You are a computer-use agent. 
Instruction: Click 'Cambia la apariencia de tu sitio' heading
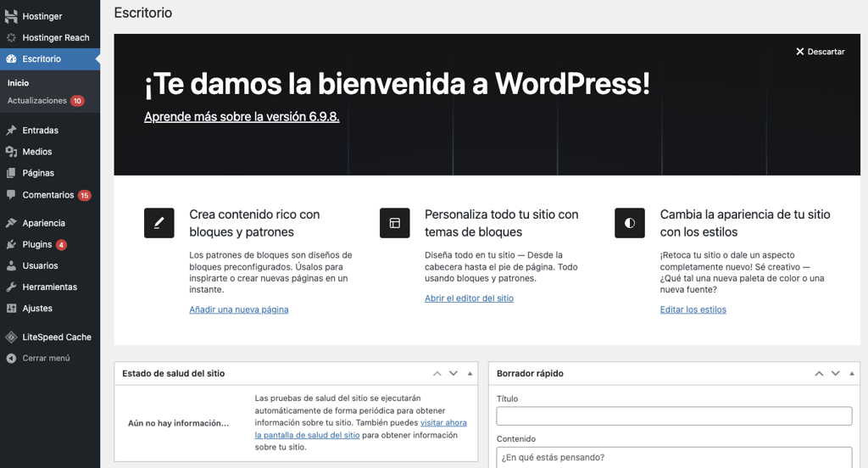[745, 223]
